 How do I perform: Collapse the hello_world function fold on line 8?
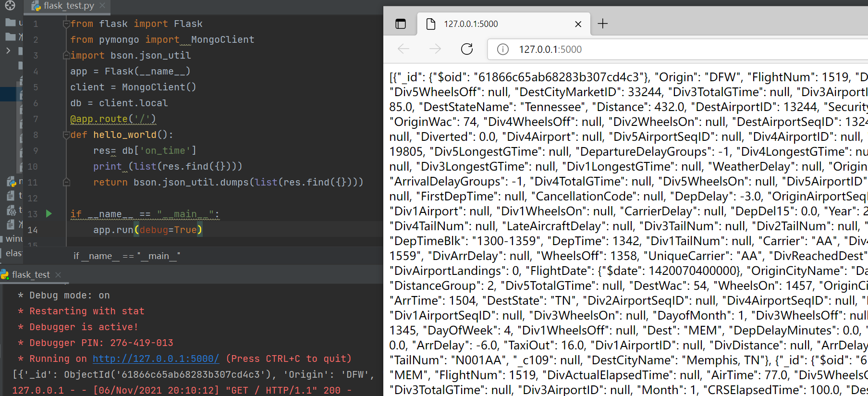(x=66, y=135)
